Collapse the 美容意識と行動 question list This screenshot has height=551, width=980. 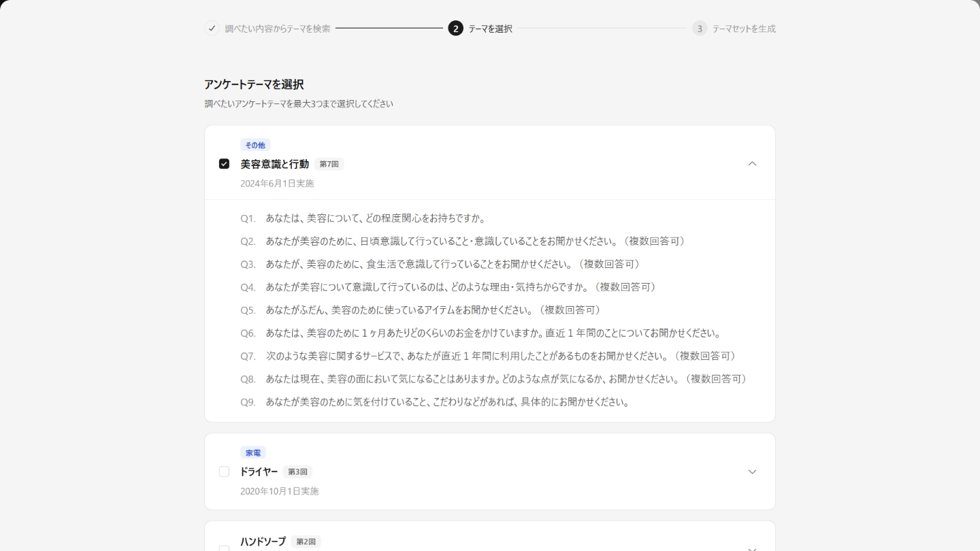pyautogui.click(x=752, y=164)
